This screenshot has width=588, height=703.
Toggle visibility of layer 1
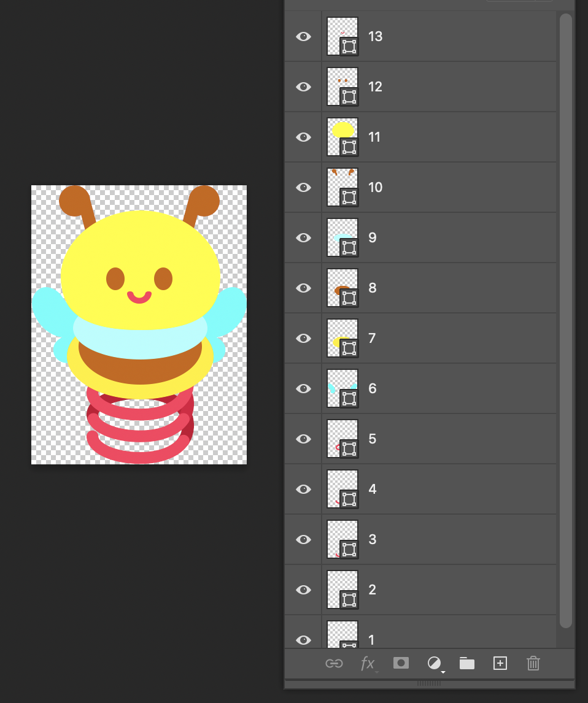(x=303, y=640)
